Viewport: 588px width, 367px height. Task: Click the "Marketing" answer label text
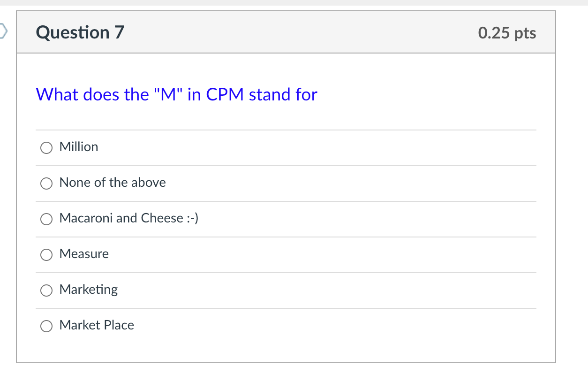pos(88,290)
